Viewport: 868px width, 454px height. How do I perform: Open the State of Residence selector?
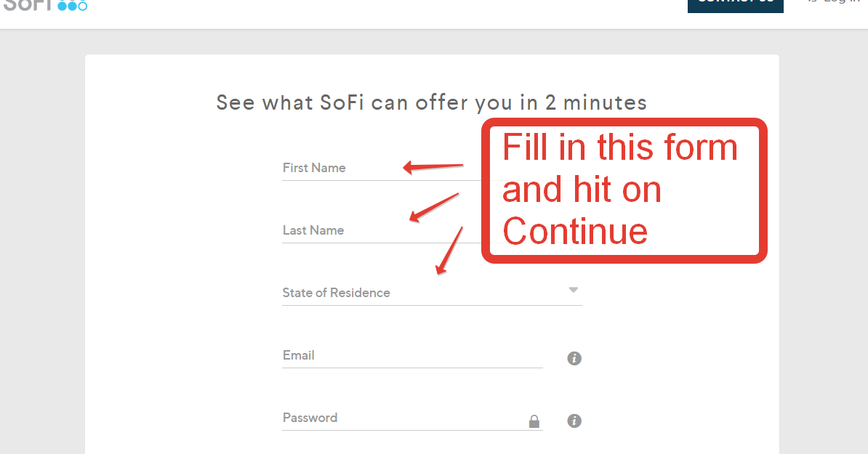pyautogui.click(x=432, y=293)
